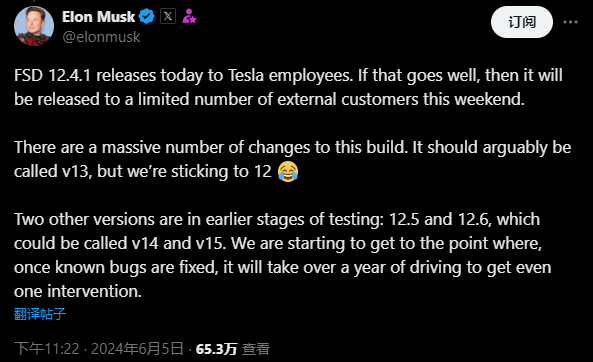Click the 翻译帖子 translate post link

(x=40, y=314)
